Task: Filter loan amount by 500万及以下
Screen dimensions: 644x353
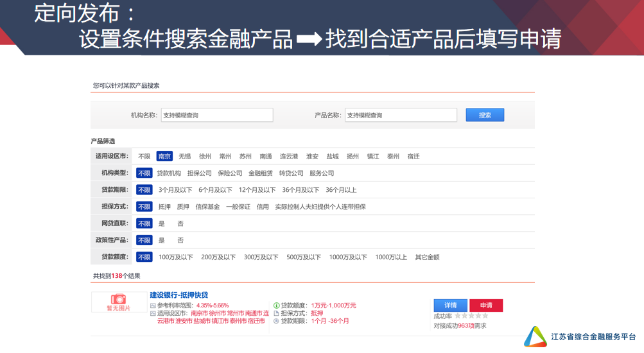Action: 304,257
